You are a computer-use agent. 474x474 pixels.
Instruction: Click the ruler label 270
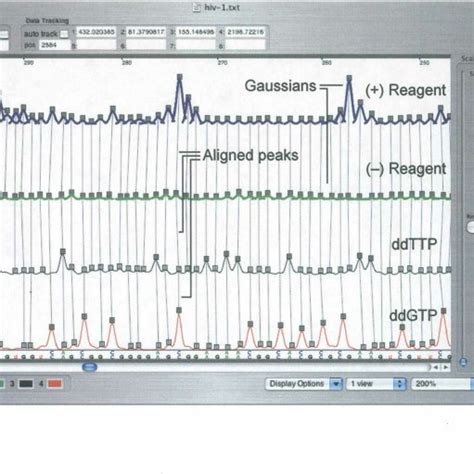pyautogui.click(x=222, y=63)
